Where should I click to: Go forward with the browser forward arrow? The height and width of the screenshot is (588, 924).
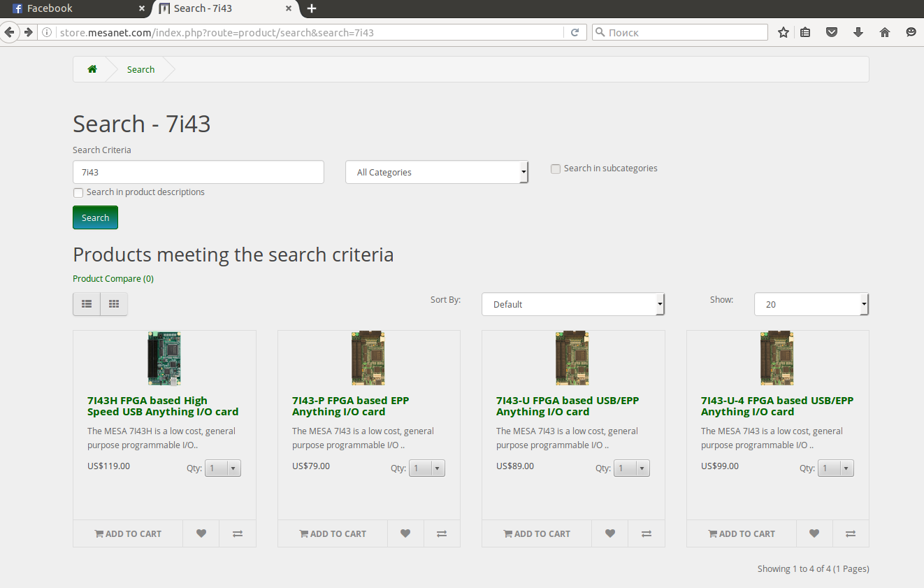coord(28,32)
